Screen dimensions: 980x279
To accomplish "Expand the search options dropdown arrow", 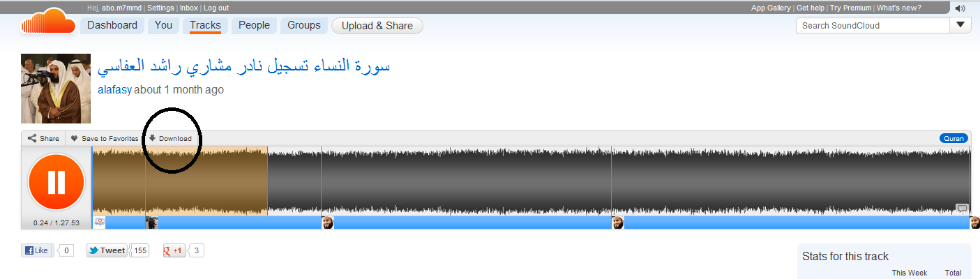I will (x=960, y=25).
